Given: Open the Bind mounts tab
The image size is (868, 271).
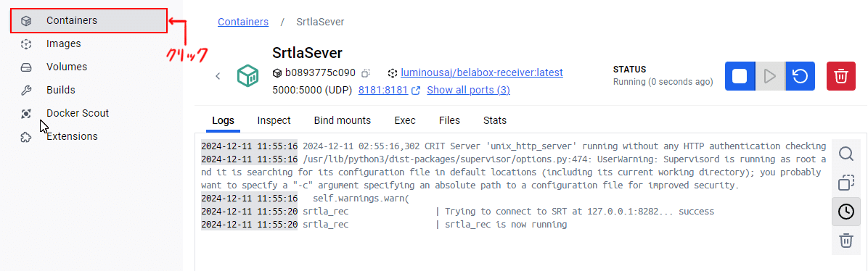Looking at the screenshot, I should [342, 120].
